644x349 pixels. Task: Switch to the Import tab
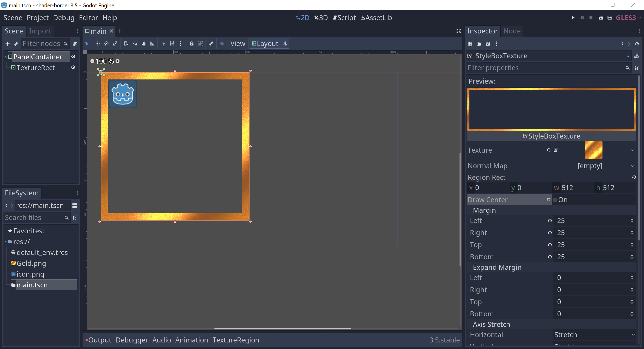coord(40,31)
